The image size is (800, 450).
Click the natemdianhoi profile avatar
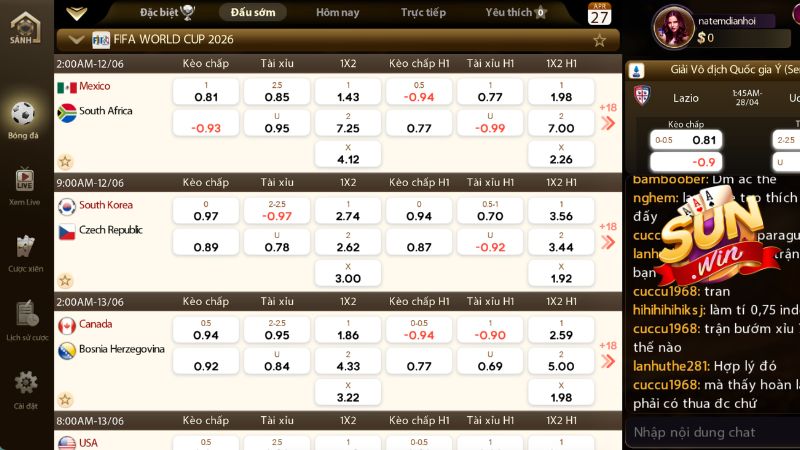point(673,28)
